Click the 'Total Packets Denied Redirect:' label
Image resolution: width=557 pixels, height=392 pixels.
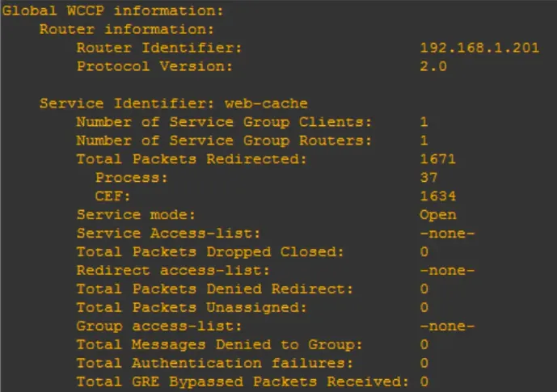[x=215, y=289]
